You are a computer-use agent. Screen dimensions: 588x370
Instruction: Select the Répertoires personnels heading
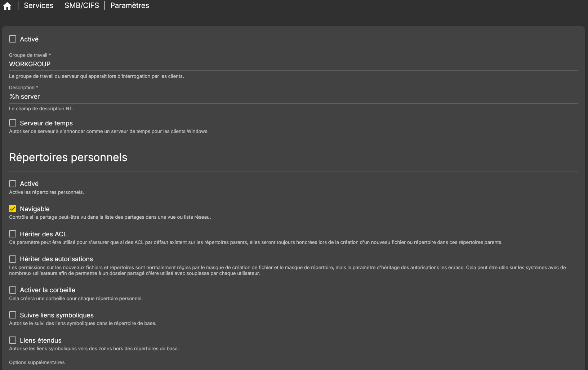tap(68, 157)
